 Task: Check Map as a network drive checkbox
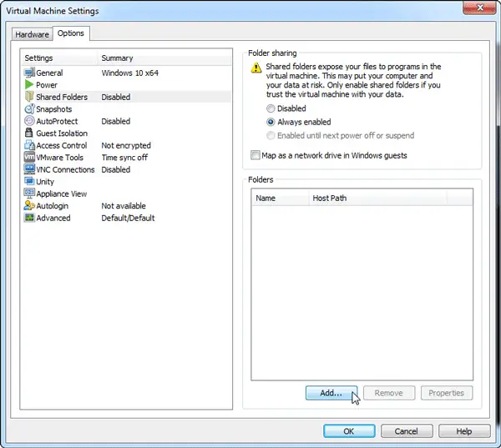255,155
